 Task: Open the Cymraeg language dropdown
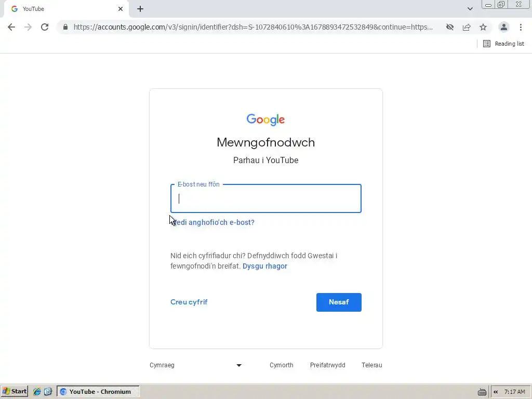tap(196, 365)
